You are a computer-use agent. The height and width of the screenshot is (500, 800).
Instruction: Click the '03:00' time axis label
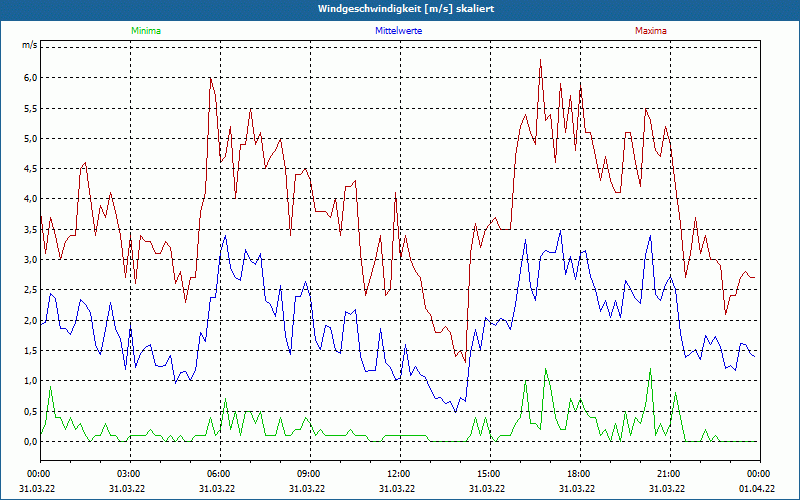(x=130, y=474)
